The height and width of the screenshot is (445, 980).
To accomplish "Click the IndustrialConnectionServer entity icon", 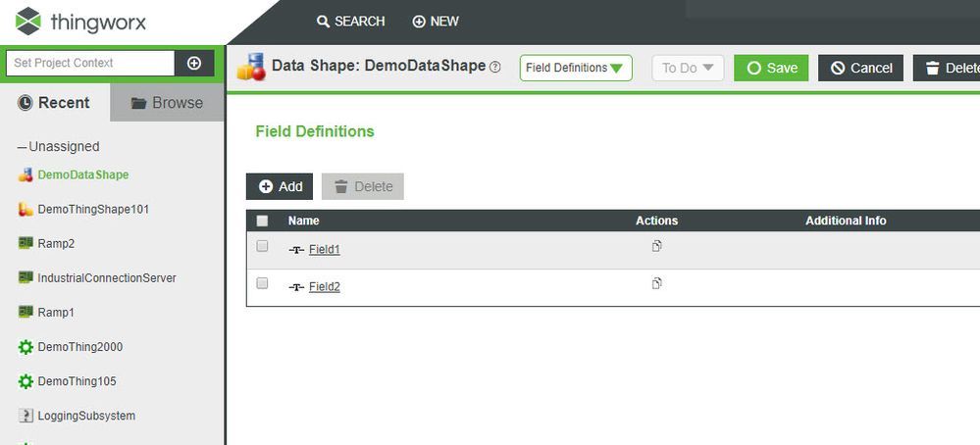I will click(x=25, y=277).
